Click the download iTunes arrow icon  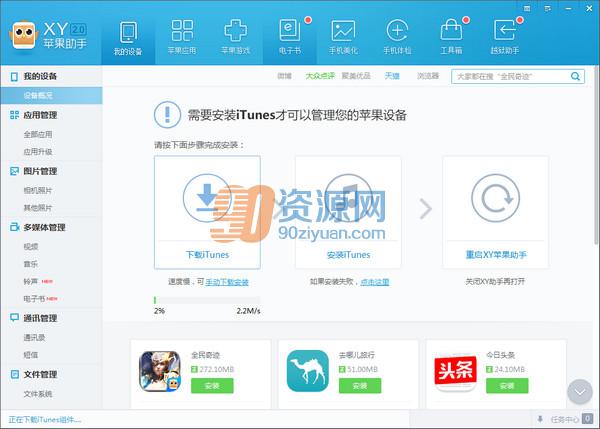tap(207, 197)
